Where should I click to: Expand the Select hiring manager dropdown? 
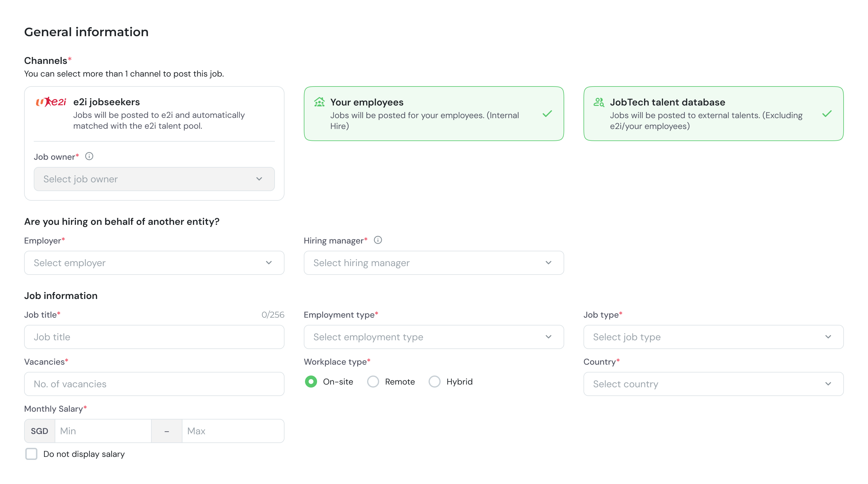pyautogui.click(x=434, y=263)
